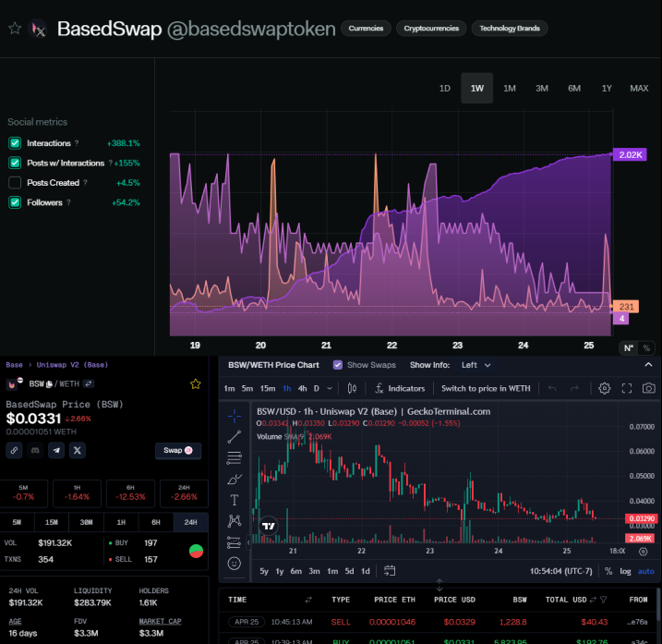Viewport: 662px width, 644px height.
Task: Click the BasedSwap profile logo
Action: coord(38,29)
